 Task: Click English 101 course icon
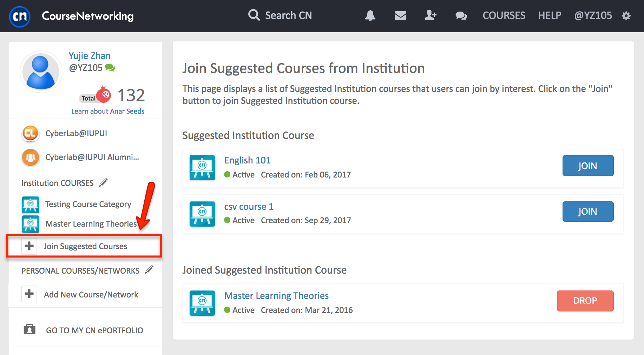pyautogui.click(x=202, y=168)
